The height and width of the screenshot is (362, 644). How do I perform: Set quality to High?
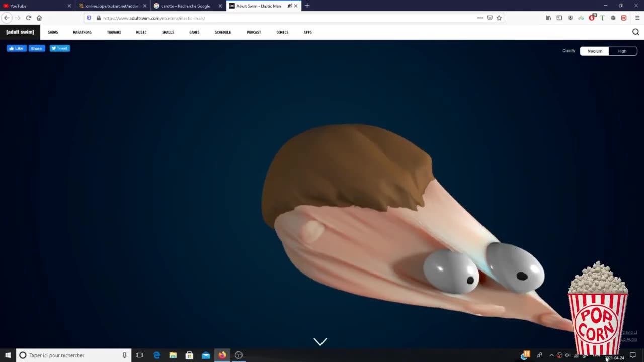click(622, 51)
